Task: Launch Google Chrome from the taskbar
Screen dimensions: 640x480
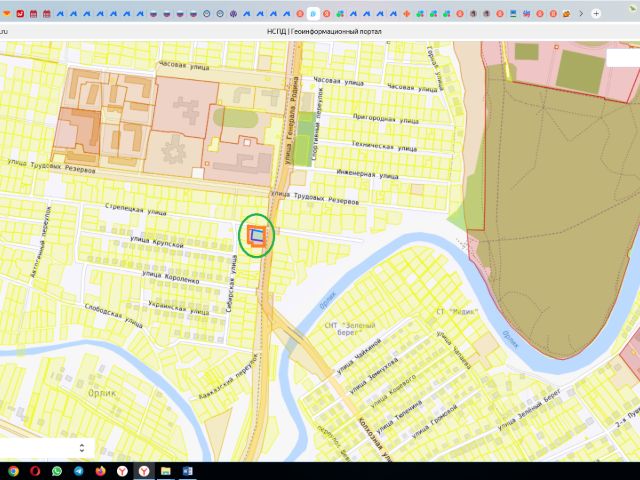Action: [x=13, y=471]
